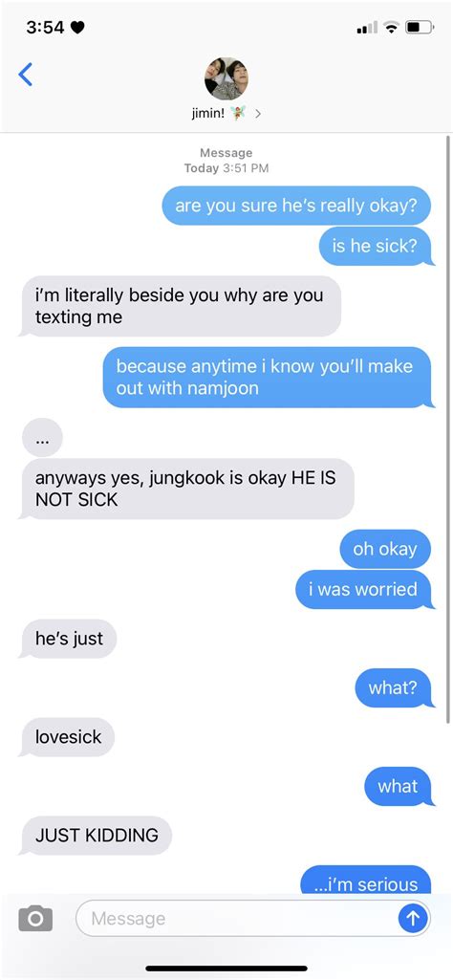Tap the home indicator bar at bottom
This screenshot has height=980, width=453.
point(226,969)
